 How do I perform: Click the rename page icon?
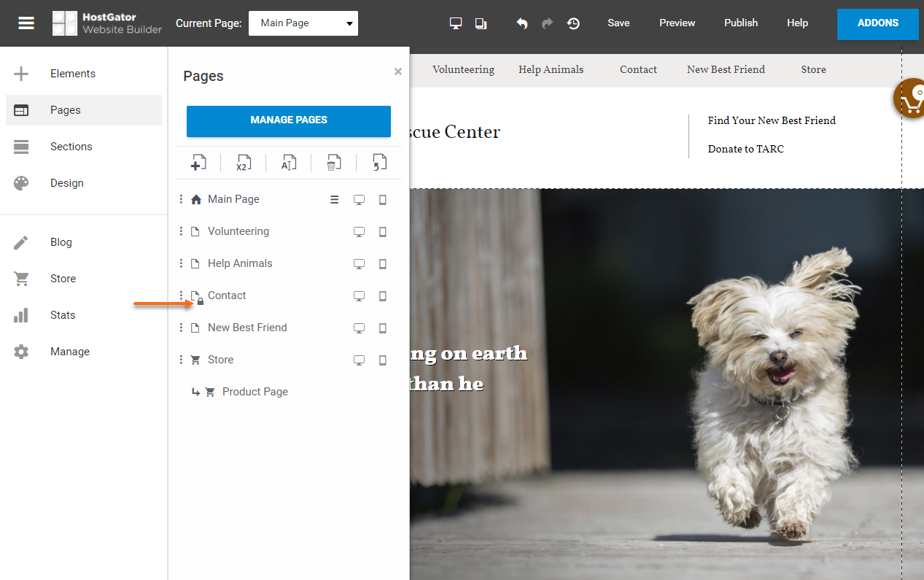point(289,163)
